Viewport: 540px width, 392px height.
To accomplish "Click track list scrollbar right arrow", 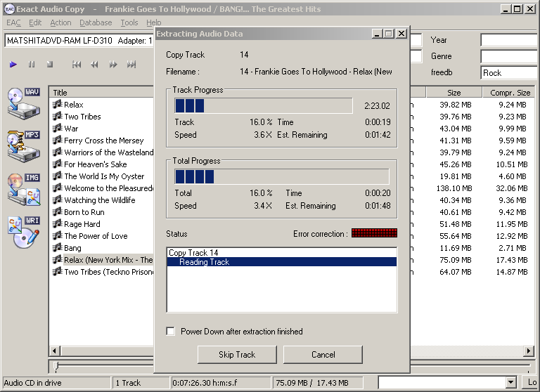I will click(529, 351).
